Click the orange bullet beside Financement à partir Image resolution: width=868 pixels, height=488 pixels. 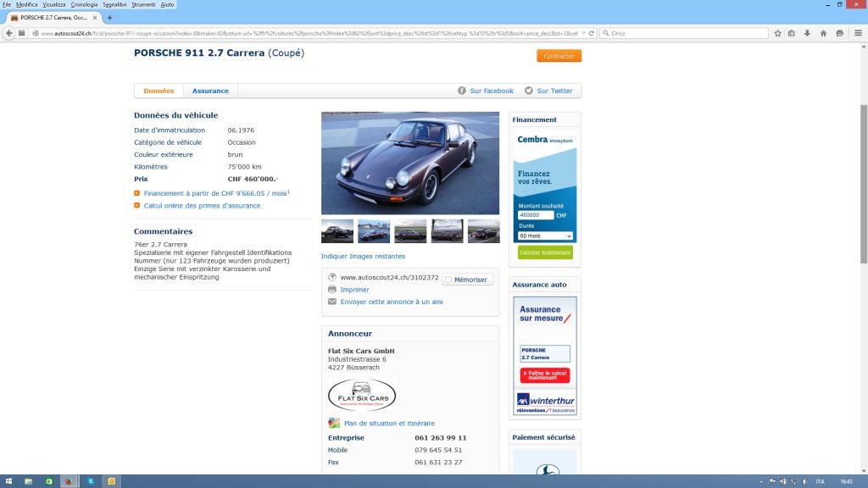pos(136,193)
